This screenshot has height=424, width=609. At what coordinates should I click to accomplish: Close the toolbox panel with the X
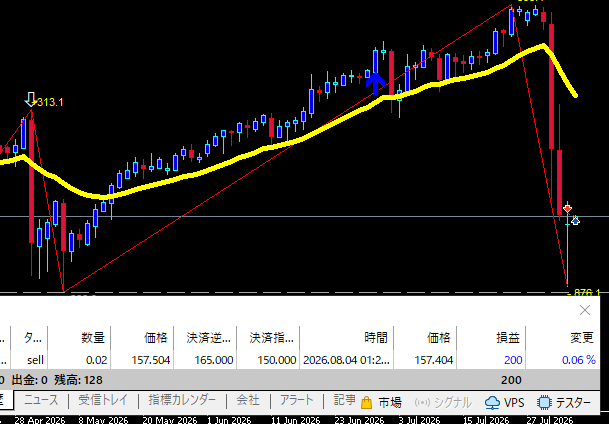[x=585, y=310]
